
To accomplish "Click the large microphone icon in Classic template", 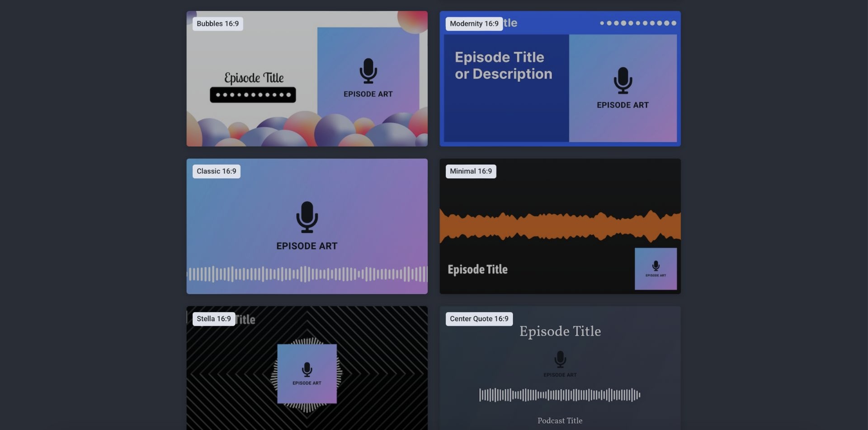I will coord(307,217).
